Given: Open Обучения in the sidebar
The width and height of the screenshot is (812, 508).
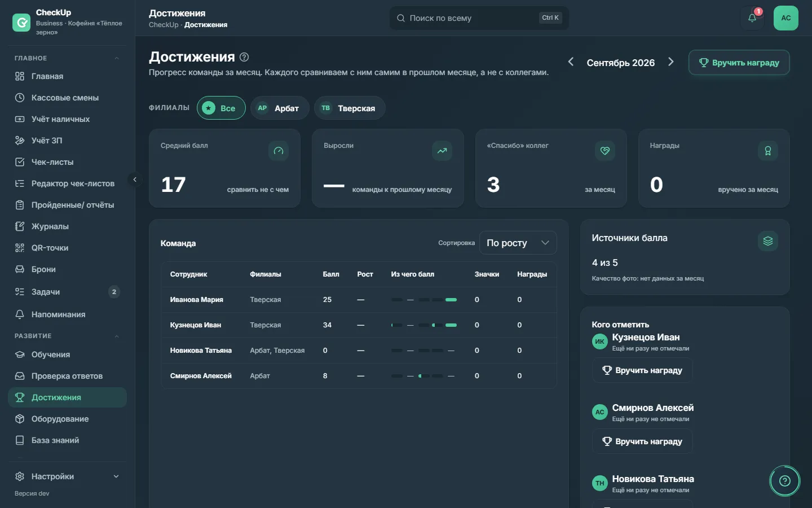Looking at the screenshot, I should click(67, 354).
